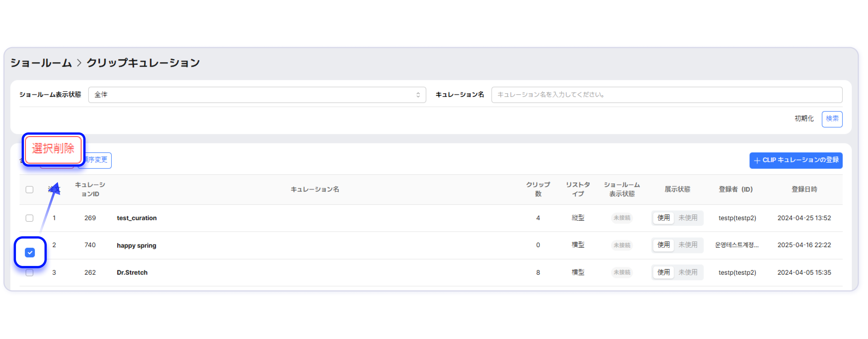The width and height of the screenshot is (868, 339).
Task: Set test_curation display state to 未使用
Action: 687,218
